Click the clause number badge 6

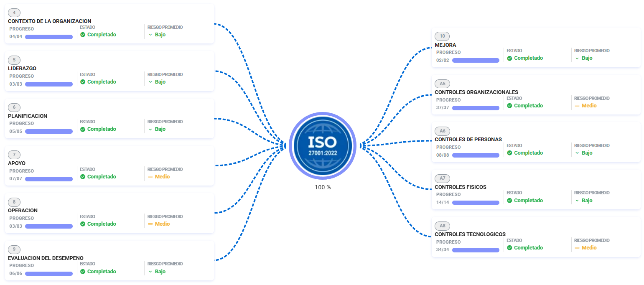pos(14,107)
